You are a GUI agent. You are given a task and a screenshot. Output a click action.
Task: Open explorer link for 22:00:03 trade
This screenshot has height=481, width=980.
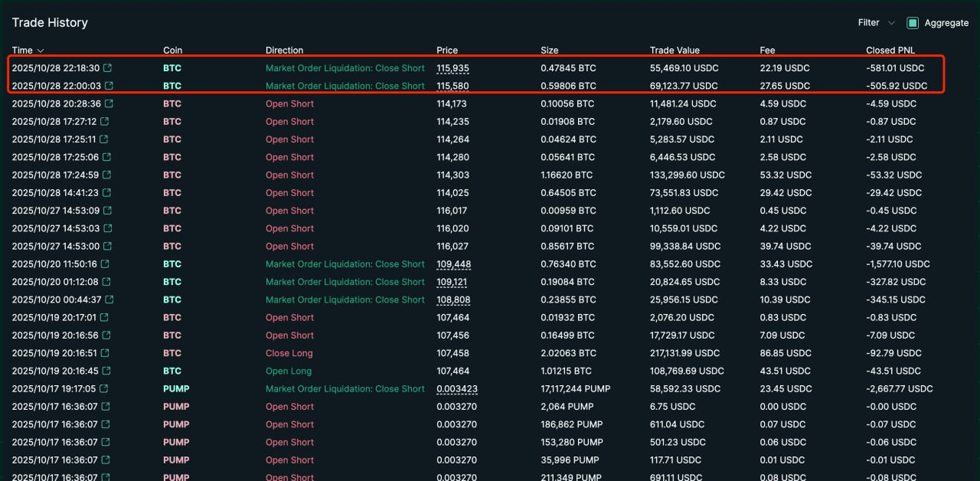[109, 86]
